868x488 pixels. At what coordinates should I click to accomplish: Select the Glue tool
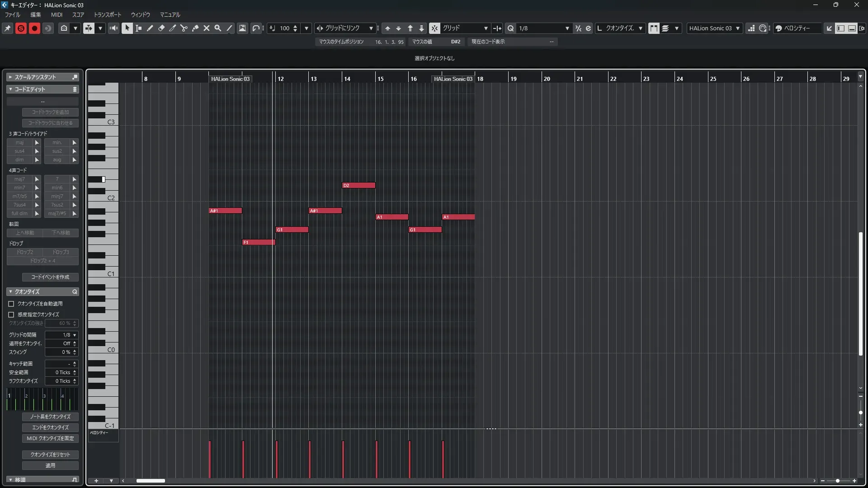(x=195, y=28)
